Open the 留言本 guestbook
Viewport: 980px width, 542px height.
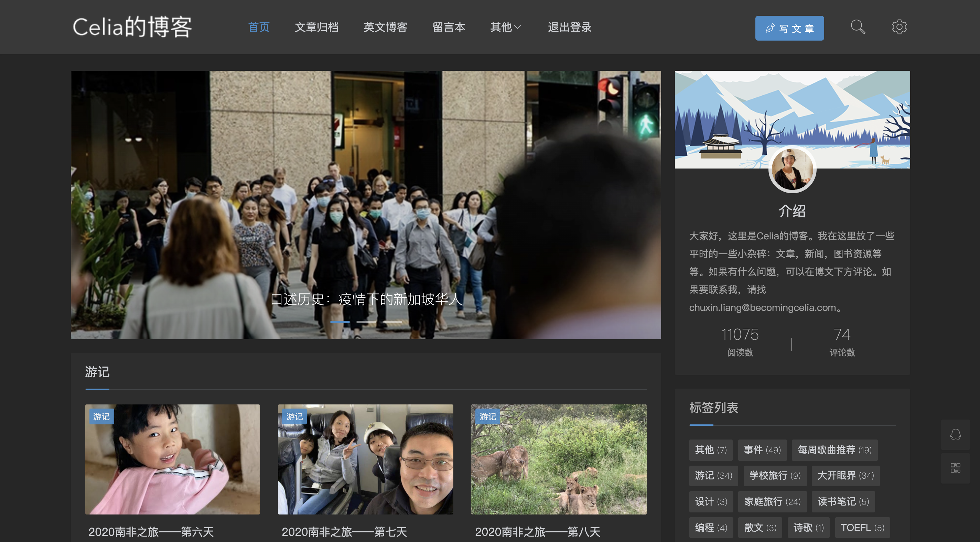pos(449,27)
